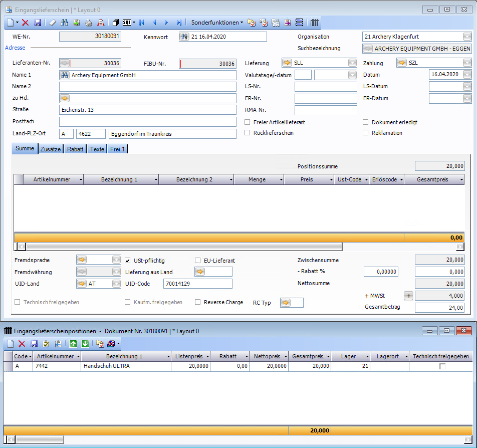477x448 pixels.
Task: Click the red X delete icon in the positions toolbar
Action: (22, 344)
